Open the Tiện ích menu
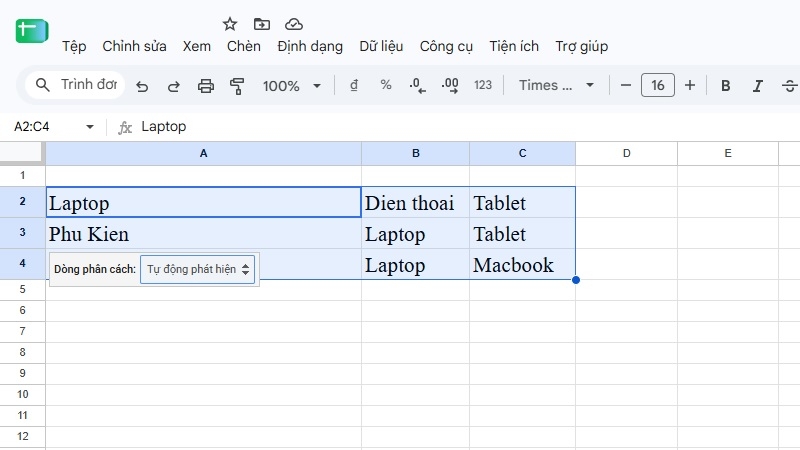This screenshot has height=450, width=800. pyautogui.click(x=514, y=46)
